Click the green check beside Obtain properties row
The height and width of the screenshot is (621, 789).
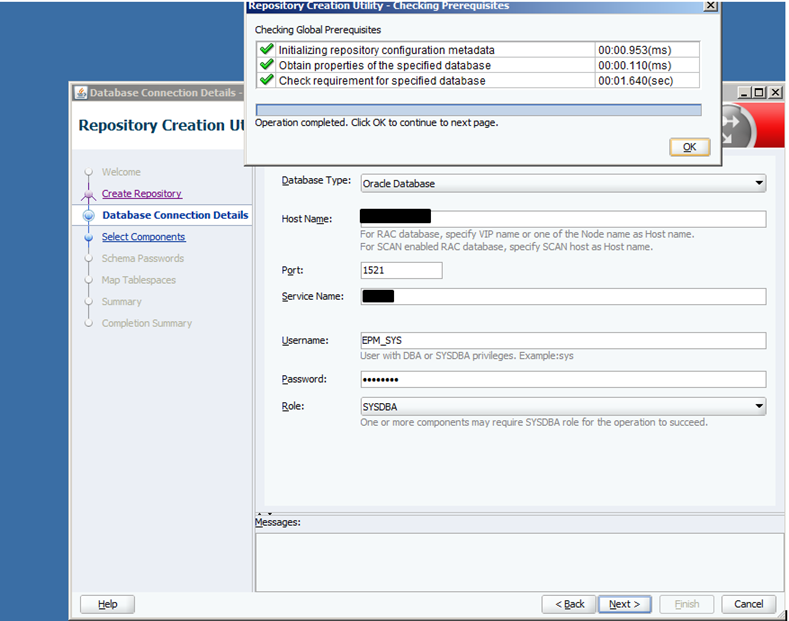click(266, 65)
